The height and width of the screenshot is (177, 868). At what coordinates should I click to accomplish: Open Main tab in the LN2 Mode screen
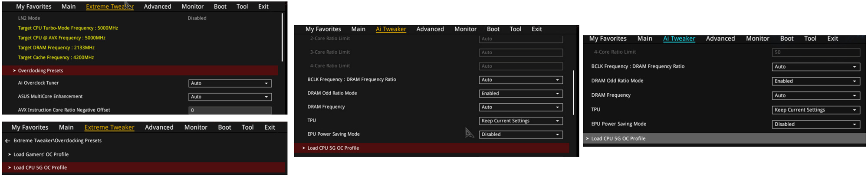point(69,7)
